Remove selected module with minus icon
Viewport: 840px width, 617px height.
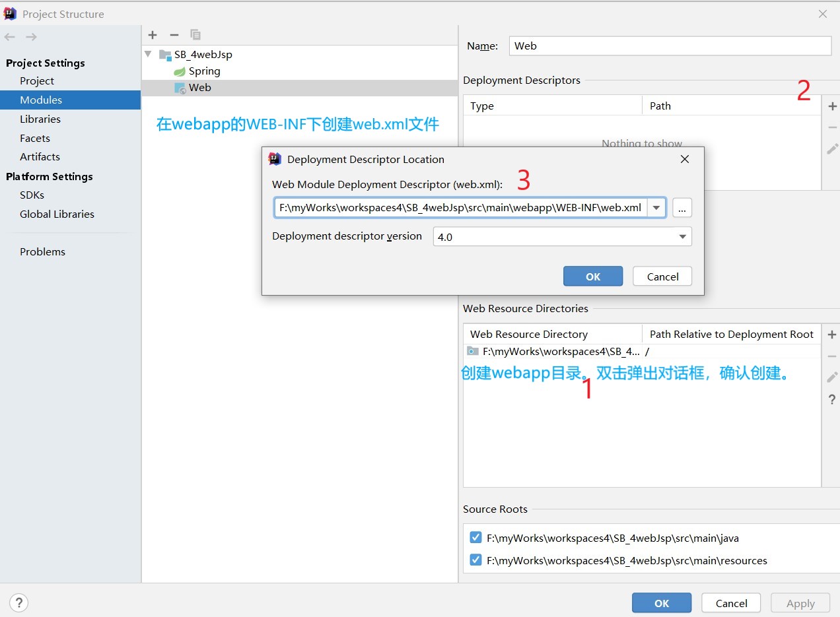pos(174,35)
